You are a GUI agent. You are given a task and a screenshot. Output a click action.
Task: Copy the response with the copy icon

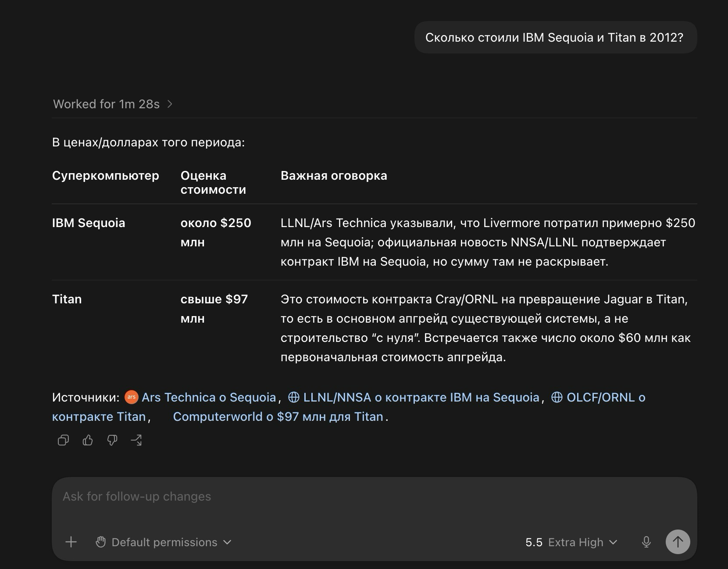click(63, 440)
